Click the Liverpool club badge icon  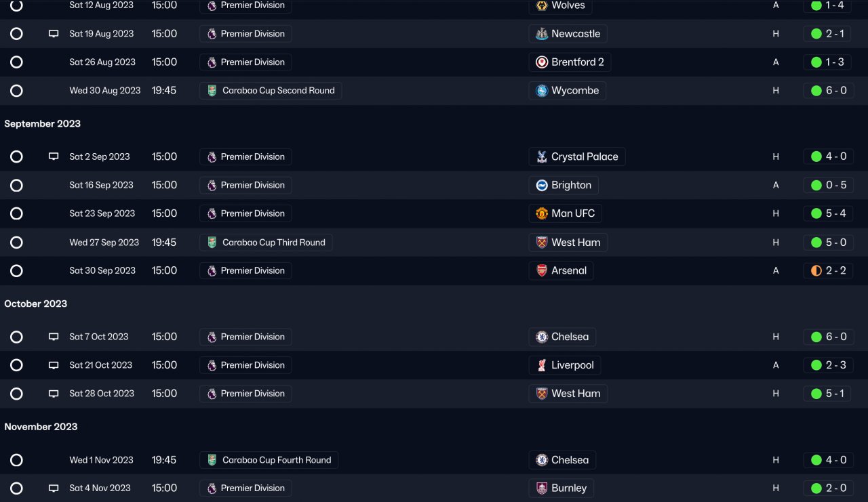[x=542, y=366]
